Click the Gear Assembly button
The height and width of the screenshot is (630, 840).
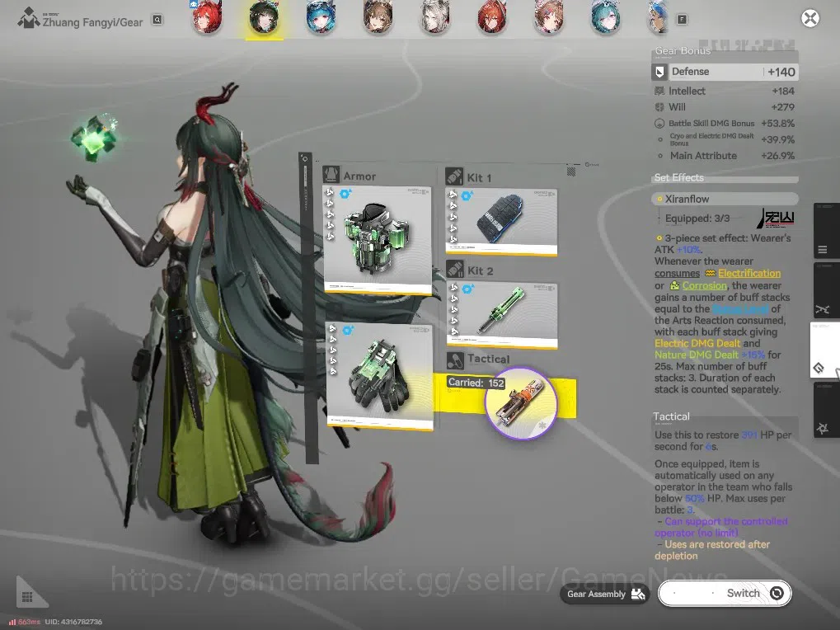coord(605,594)
